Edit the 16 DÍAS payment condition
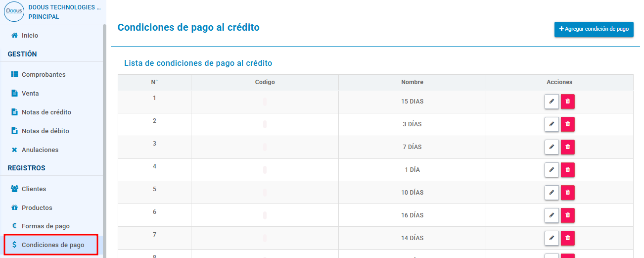This screenshot has height=258, width=644. pos(552,215)
